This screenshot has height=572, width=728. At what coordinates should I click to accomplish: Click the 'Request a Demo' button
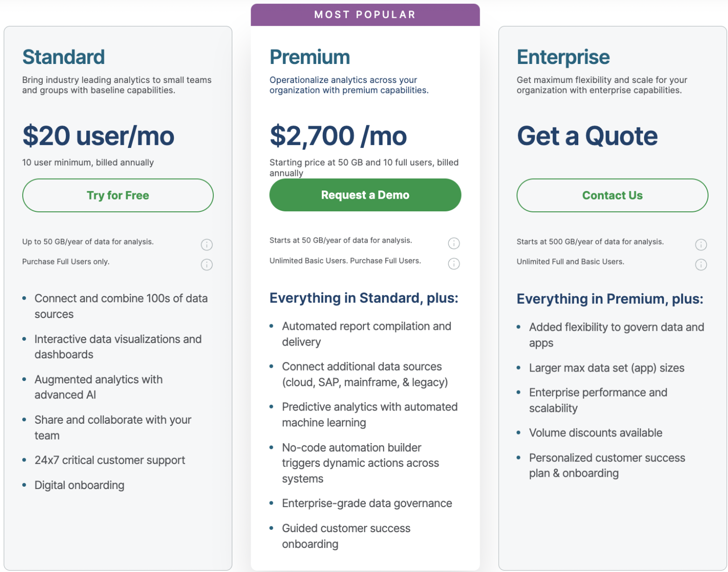coord(365,195)
